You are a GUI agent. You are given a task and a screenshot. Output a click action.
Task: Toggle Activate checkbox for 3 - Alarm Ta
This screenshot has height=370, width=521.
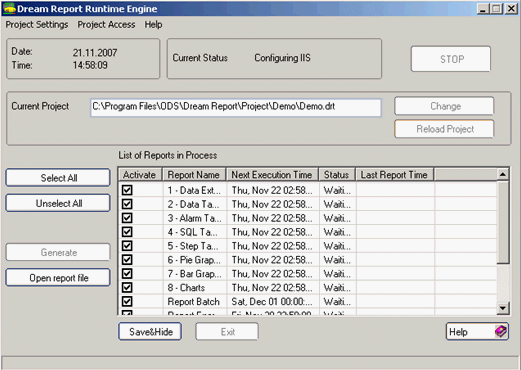click(x=127, y=218)
